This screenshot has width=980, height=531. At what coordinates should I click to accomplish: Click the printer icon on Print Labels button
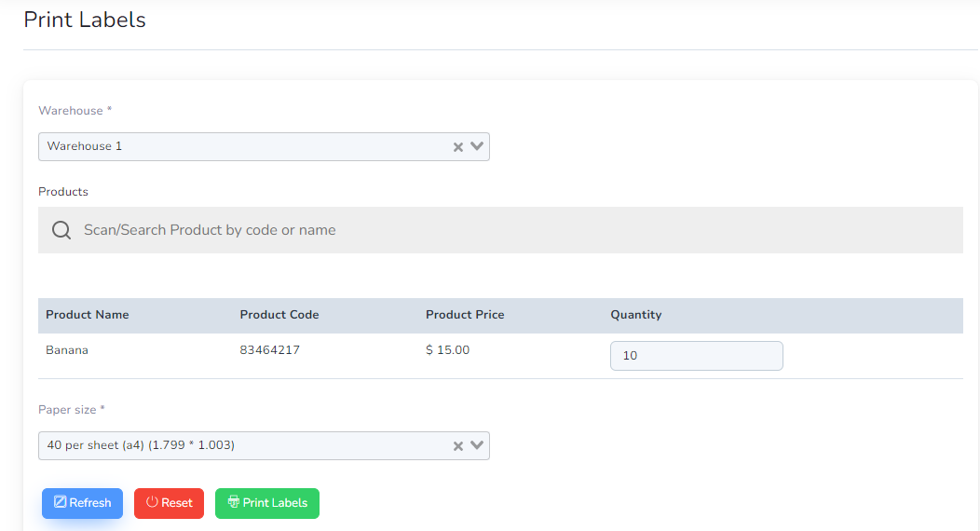pos(233,501)
